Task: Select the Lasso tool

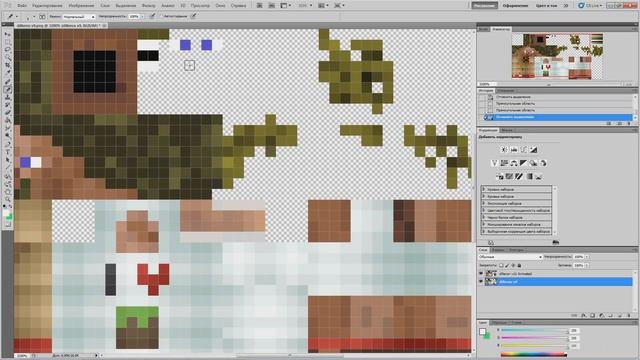Action: 7,50
